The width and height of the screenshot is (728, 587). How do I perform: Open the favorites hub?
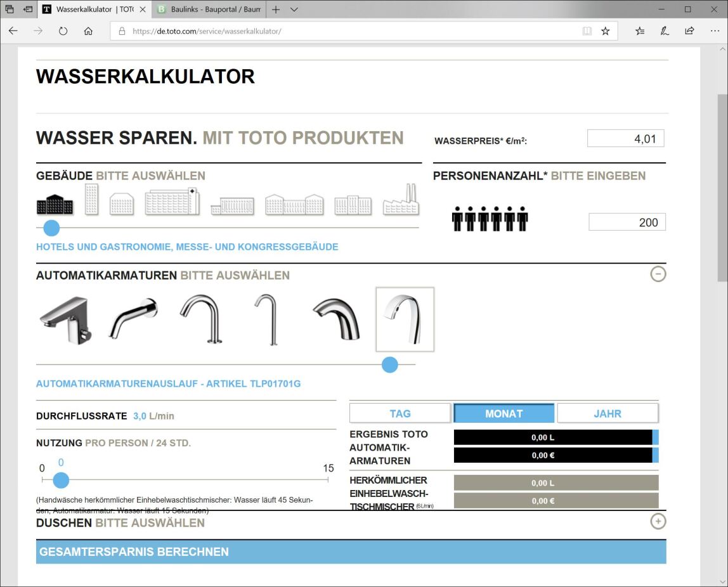(640, 31)
